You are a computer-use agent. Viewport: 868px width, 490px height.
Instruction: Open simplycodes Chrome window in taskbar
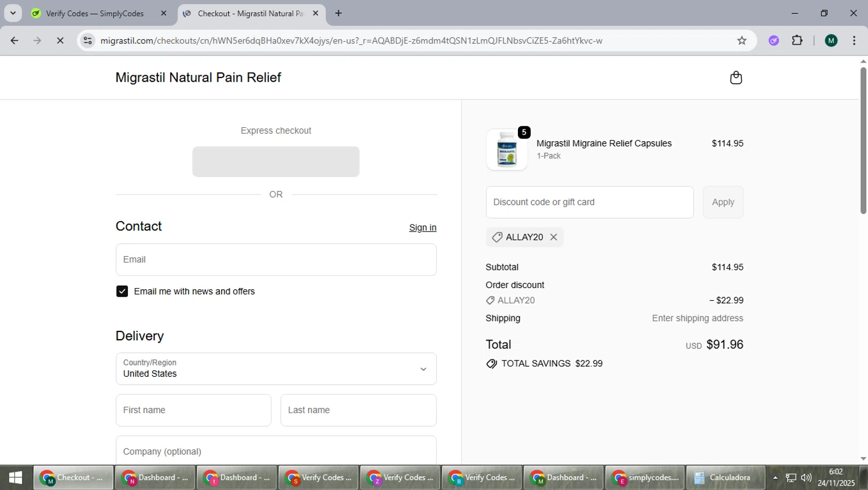pyautogui.click(x=645, y=478)
